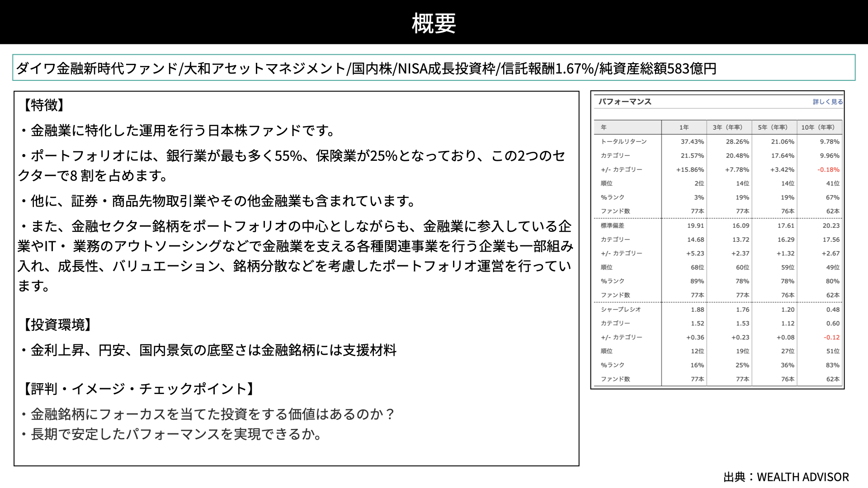
Task: Click the percent rank cell 89%
Action: 697,281
